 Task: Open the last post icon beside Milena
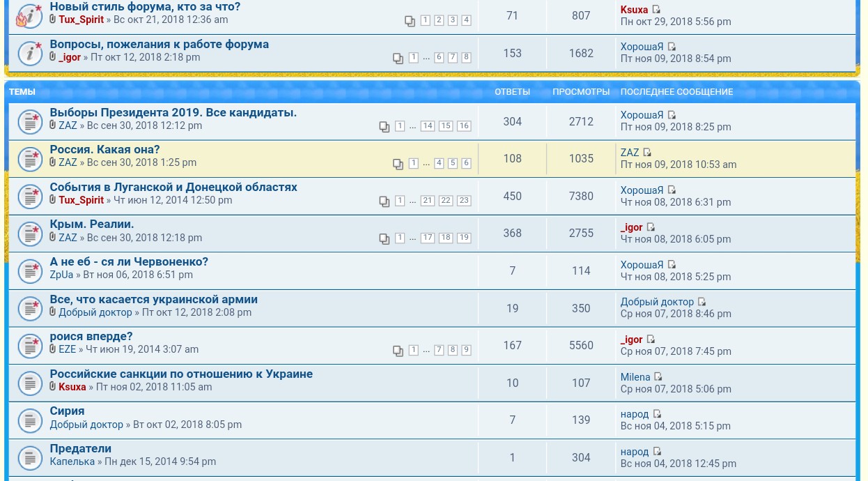click(x=658, y=377)
